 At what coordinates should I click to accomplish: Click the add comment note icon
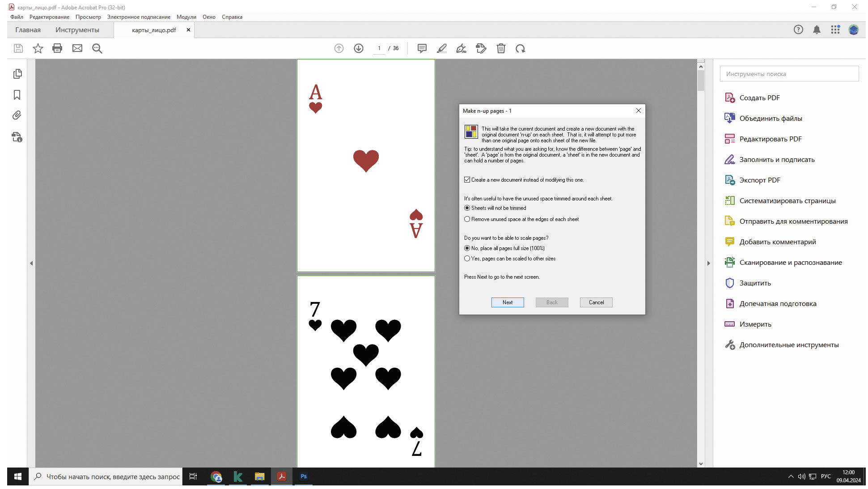422,48
